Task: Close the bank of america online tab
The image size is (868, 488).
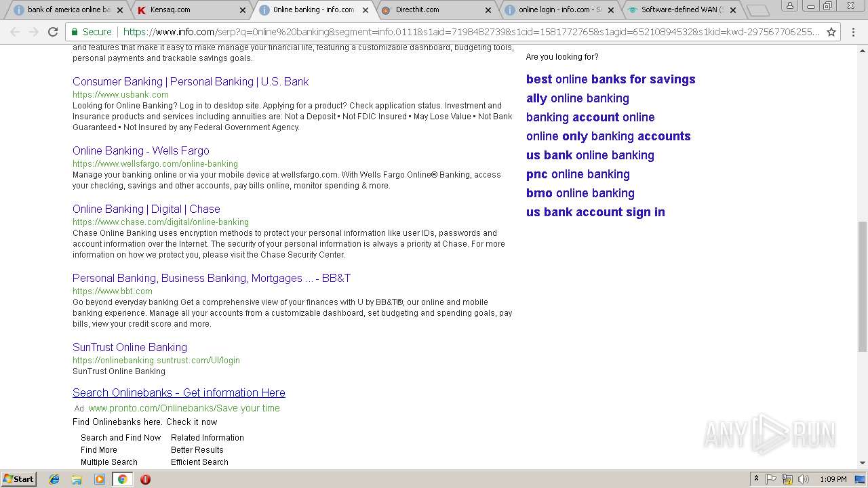Action: click(x=120, y=10)
